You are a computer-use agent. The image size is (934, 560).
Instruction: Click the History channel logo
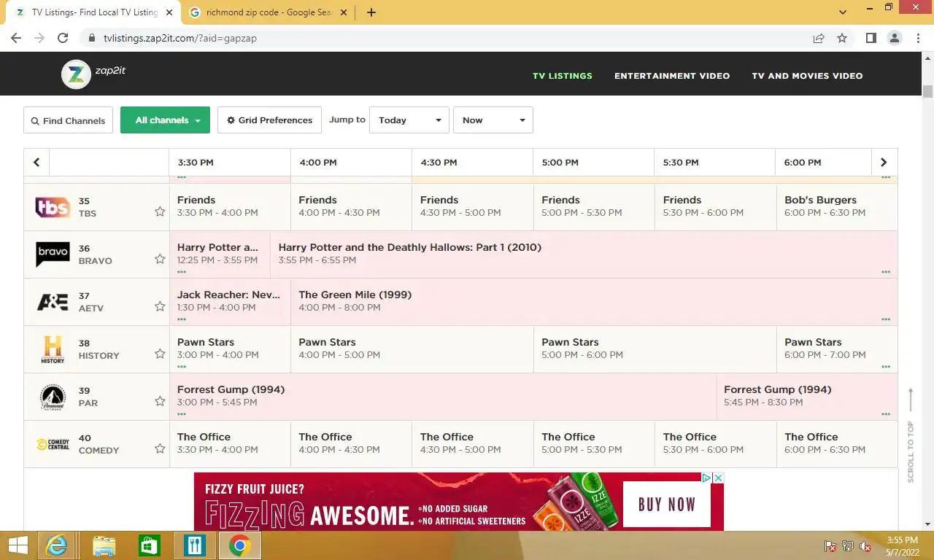click(x=53, y=349)
